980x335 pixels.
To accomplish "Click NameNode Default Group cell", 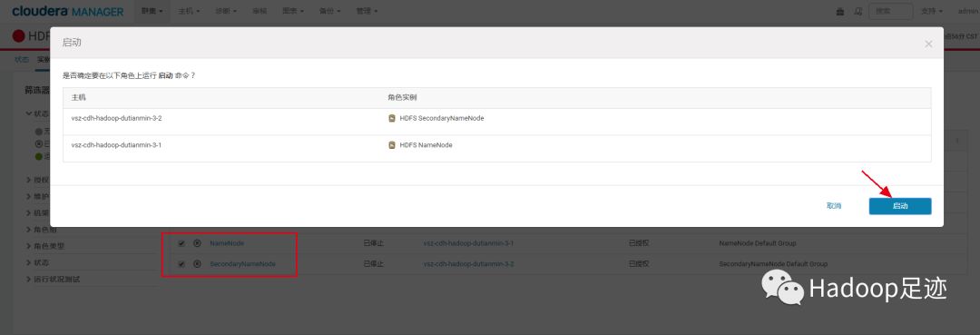I will click(758, 243).
